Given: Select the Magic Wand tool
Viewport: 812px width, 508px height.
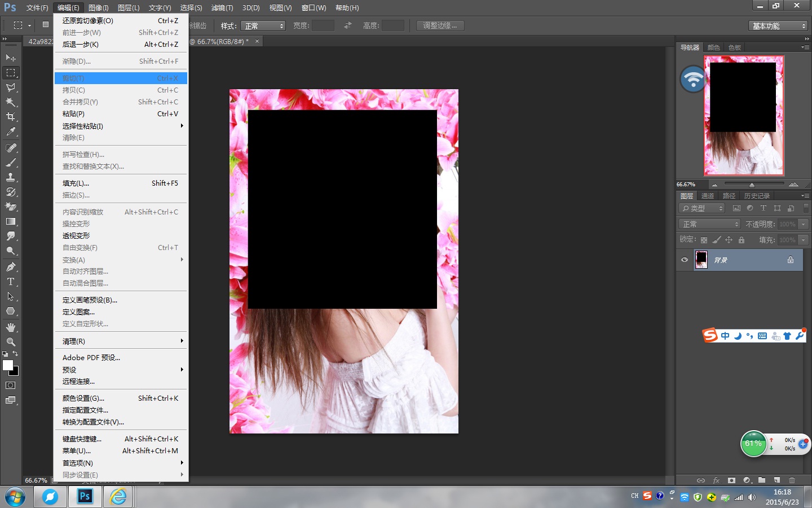Looking at the screenshot, I should 11,102.
